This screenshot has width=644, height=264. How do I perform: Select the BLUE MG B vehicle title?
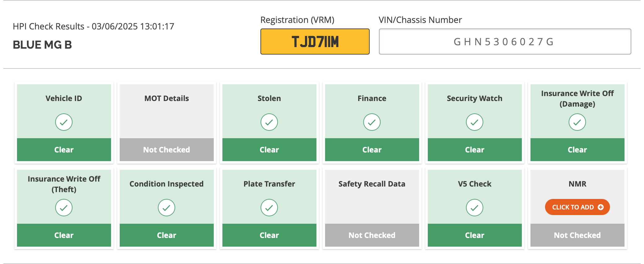(x=42, y=45)
